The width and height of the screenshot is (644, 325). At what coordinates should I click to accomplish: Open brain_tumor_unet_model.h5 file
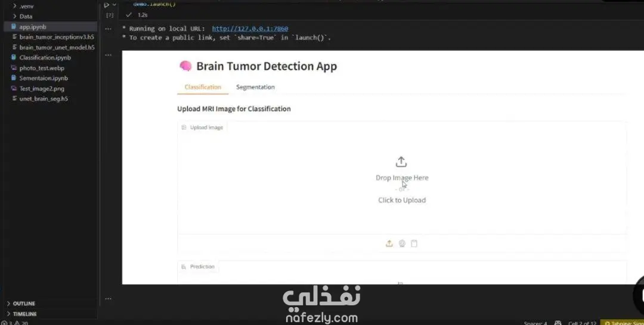pos(57,47)
